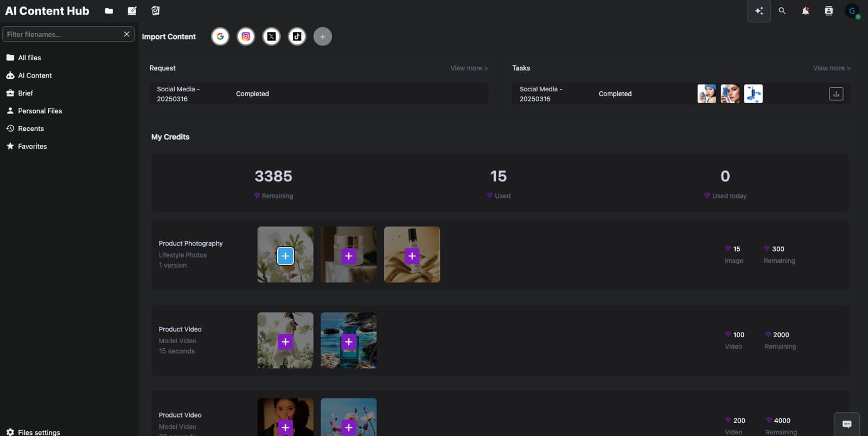Image resolution: width=868 pixels, height=436 pixels.
Task: Add the blue perfume bottle video thumbnail
Action: (x=348, y=342)
